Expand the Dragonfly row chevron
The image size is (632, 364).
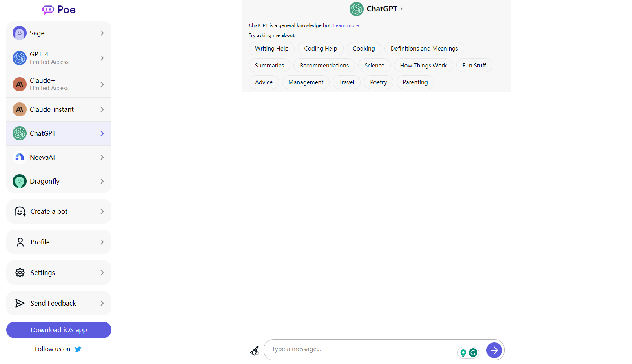pos(102,181)
